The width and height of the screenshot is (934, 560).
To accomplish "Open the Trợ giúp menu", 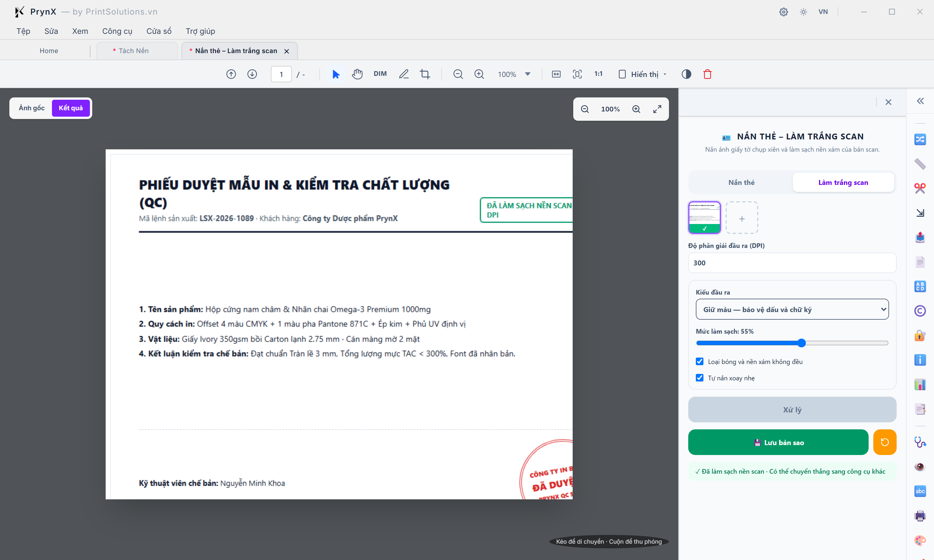I will point(200,31).
